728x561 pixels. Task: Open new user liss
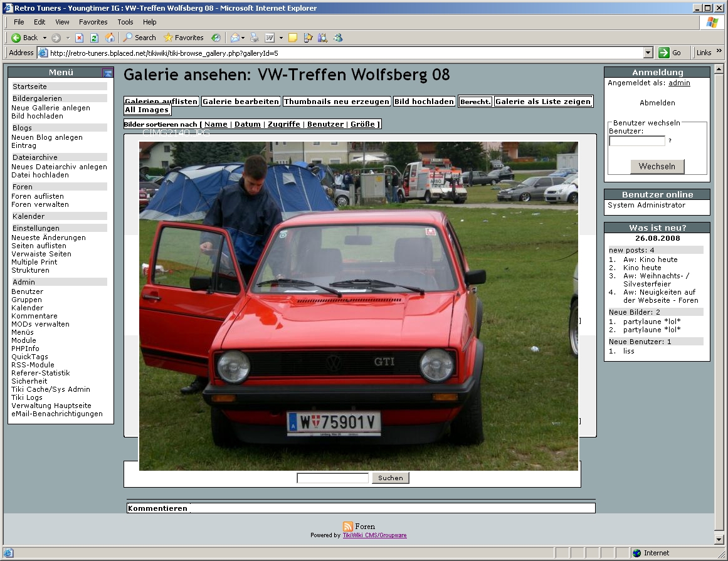coord(629,351)
